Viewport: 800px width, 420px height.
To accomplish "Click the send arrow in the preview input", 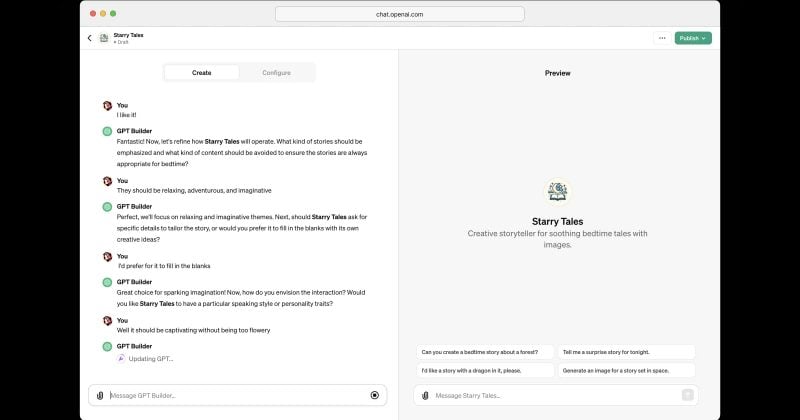I will click(687, 395).
